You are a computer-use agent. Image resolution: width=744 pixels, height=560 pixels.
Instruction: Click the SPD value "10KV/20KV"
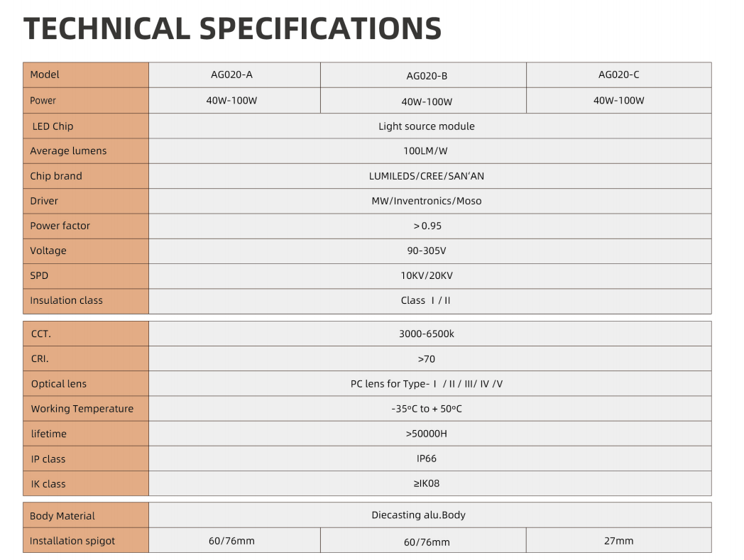427,275
